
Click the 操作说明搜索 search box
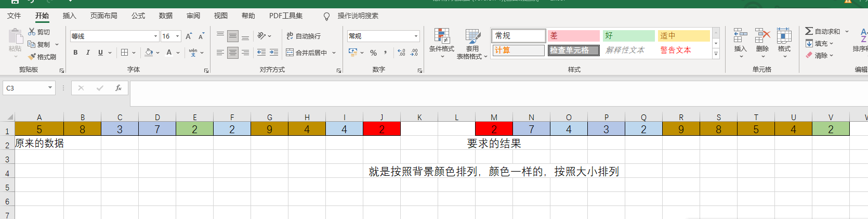tap(358, 16)
